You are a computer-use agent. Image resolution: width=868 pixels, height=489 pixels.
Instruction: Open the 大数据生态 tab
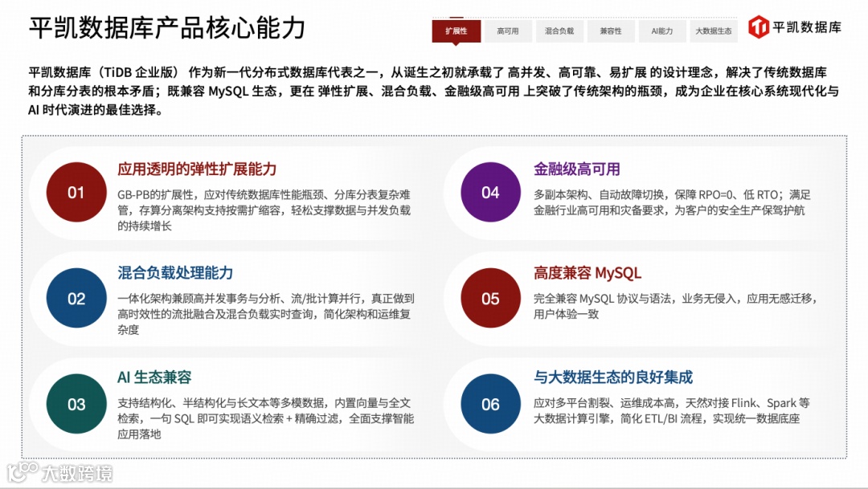pos(714,31)
